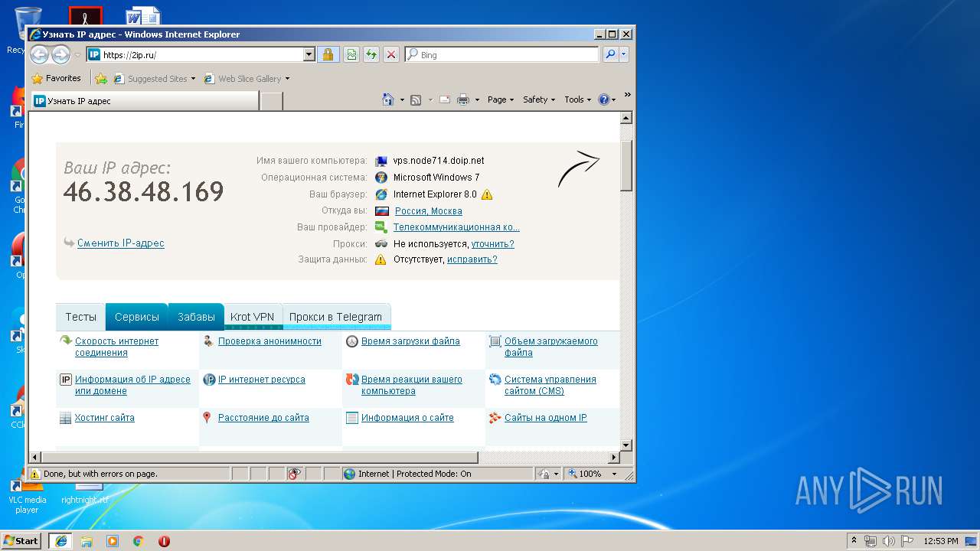This screenshot has height=551, width=980.
Task: Click Сменить IP-адрес link
Action: pyautogui.click(x=121, y=243)
